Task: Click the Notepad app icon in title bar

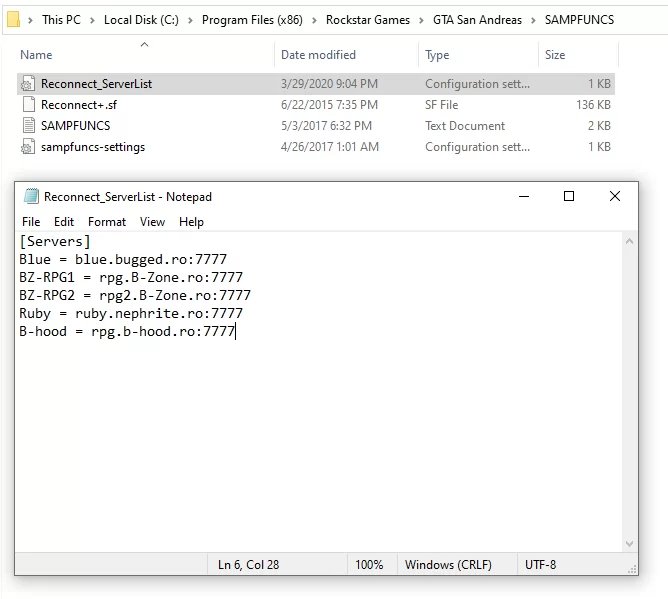Action: click(x=31, y=196)
